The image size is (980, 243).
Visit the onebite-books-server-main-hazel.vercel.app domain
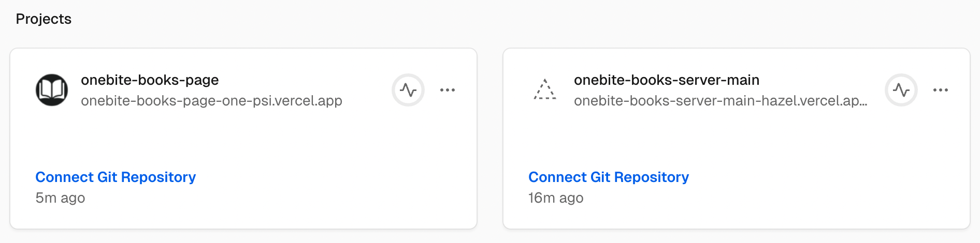pyautogui.click(x=720, y=100)
